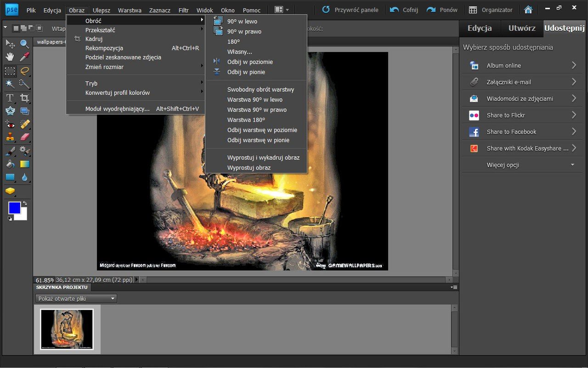This screenshot has height=368, width=588.
Task: Select the Paint Bucket tool
Action: point(10,164)
